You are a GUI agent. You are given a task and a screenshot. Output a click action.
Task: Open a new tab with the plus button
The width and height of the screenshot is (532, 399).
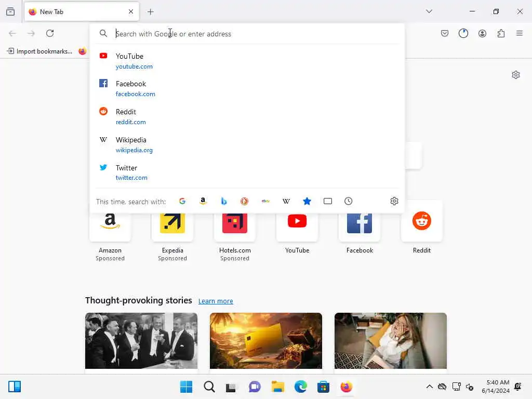pyautogui.click(x=151, y=12)
